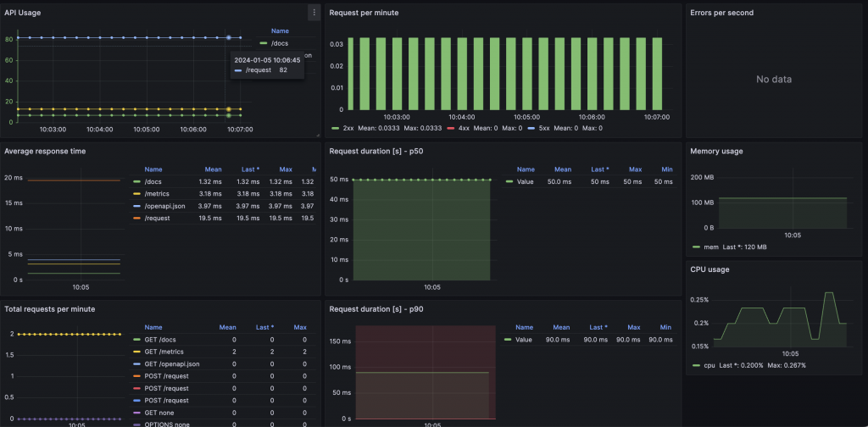Click the green 2xx legend color swatch

click(335, 128)
